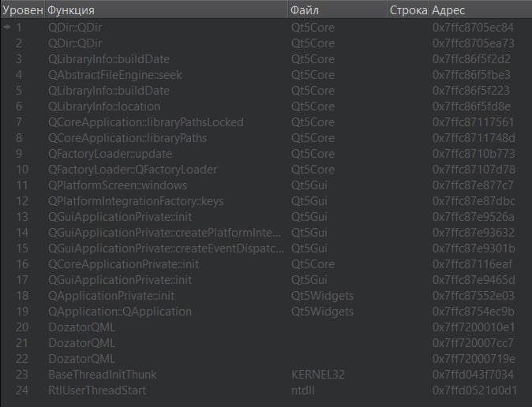532x407 pixels.
Task: Click address 0x7ffc86f5fd8e
Action: (471, 106)
